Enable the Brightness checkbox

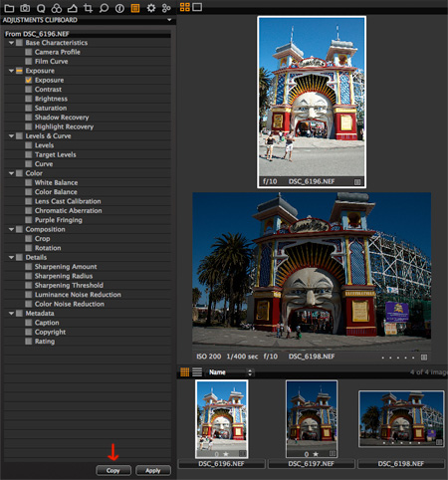point(29,99)
